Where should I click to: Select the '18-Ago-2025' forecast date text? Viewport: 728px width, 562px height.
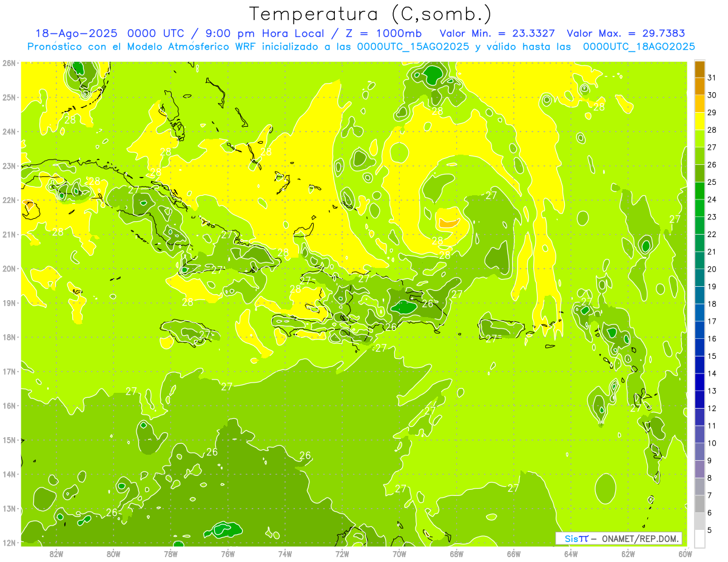click(76, 33)
